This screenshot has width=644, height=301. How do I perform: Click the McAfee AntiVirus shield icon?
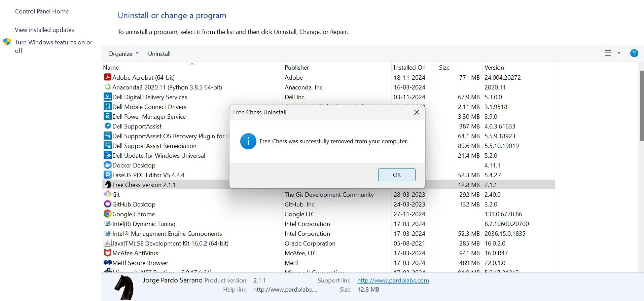tap(107, 253)
